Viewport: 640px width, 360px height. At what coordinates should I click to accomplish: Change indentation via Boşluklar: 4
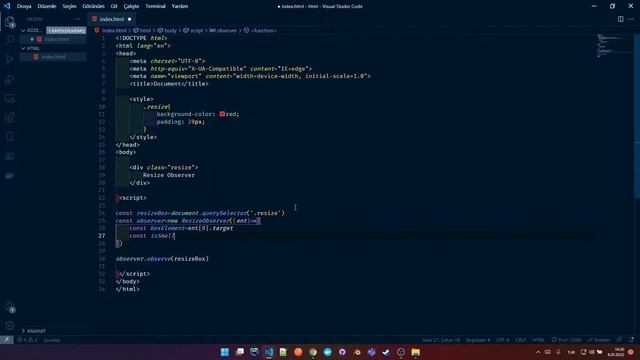[x=478, y=340]
